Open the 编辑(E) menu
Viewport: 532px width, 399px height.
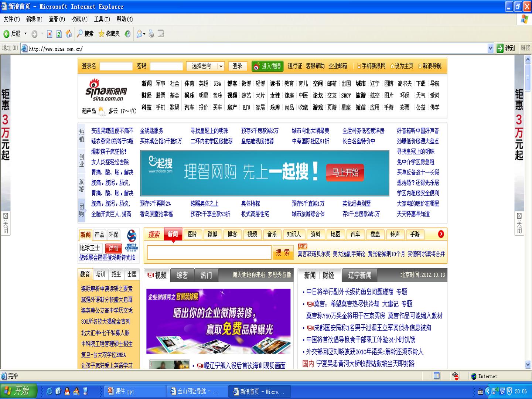click(x=34, y=19)
